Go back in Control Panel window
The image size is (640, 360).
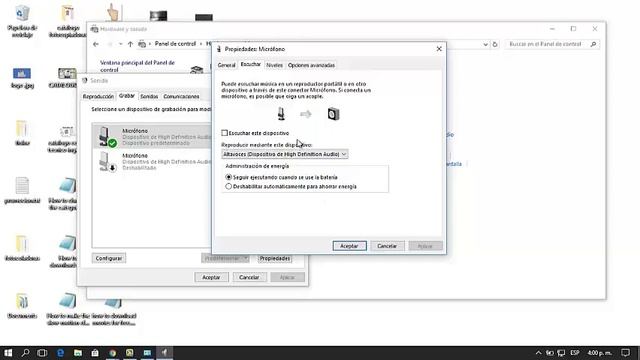click(x=96, y=44)
